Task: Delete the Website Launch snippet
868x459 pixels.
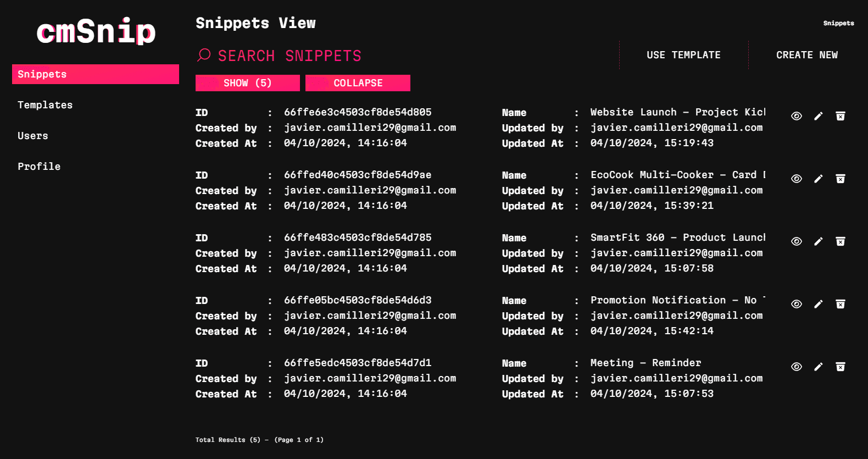Action: pyautogui.click(x=840, y=116)
